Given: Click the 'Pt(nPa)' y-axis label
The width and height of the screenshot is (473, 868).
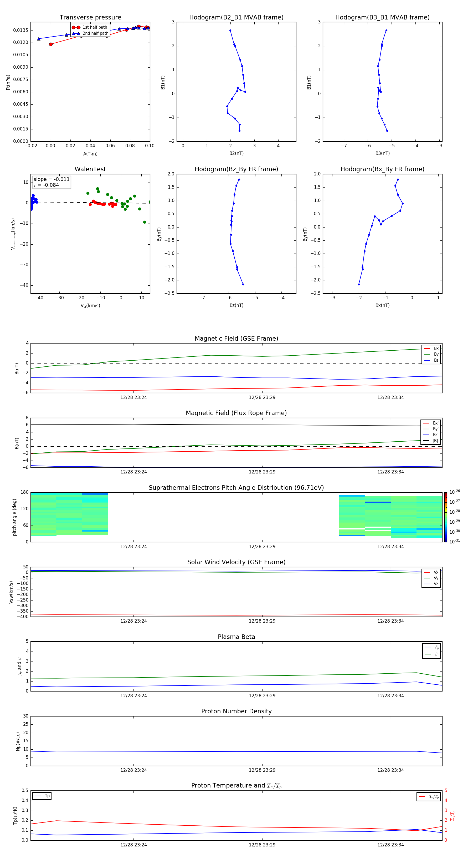Looking at the screenshot, I should tap(8, 82).
